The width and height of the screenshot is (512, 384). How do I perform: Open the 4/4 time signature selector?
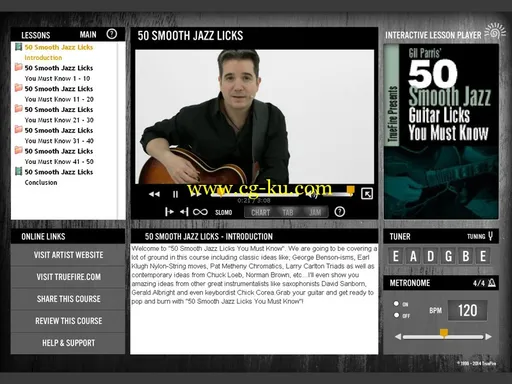479,283
